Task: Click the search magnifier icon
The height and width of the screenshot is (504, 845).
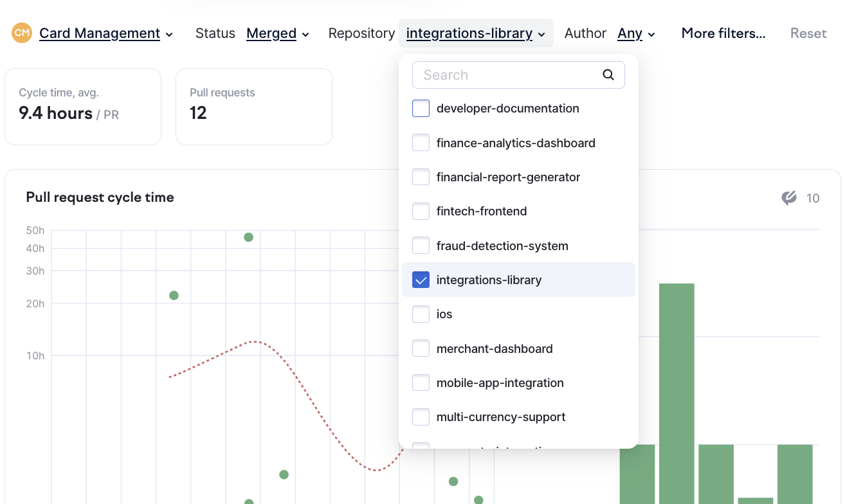Action: [x=608, y=75]
